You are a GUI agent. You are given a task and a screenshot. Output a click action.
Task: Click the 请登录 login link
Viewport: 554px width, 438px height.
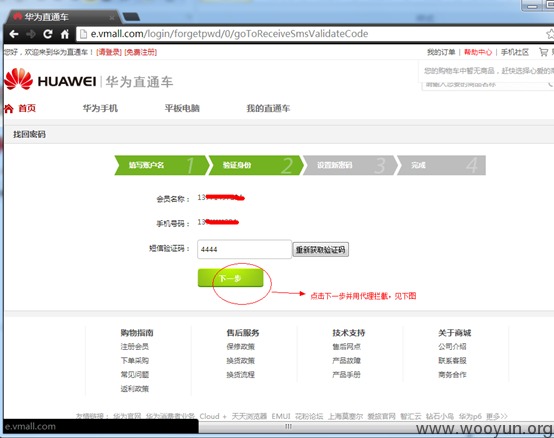109,52
